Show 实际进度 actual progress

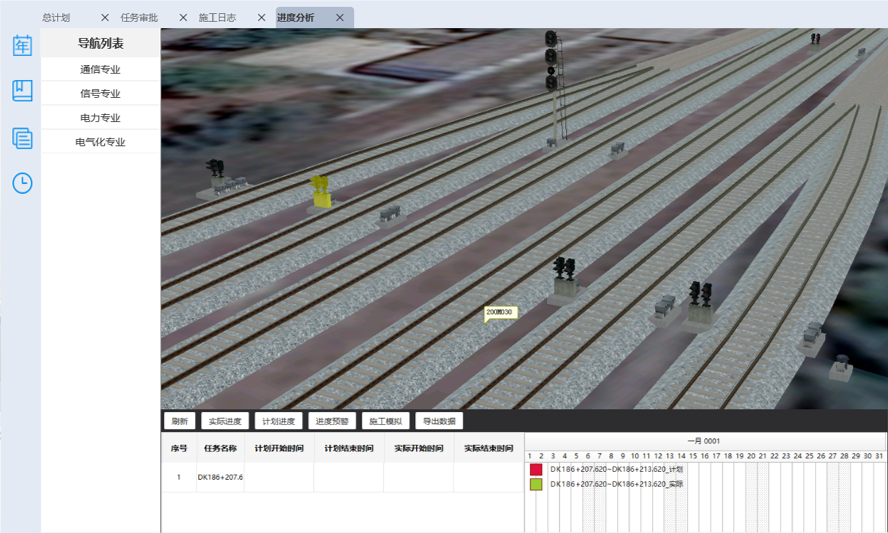[224, 422]
